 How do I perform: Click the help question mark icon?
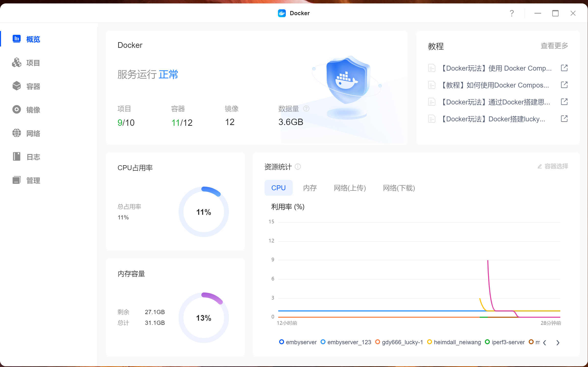point(512,13)
